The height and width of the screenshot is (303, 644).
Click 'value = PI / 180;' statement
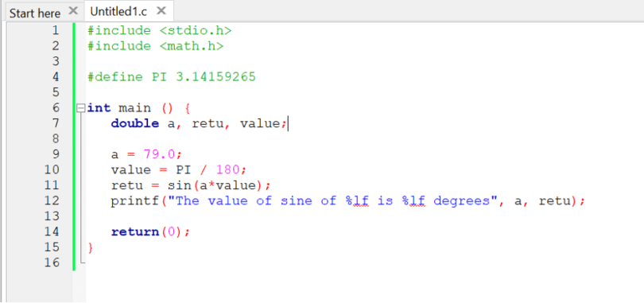tap(178, 170)
